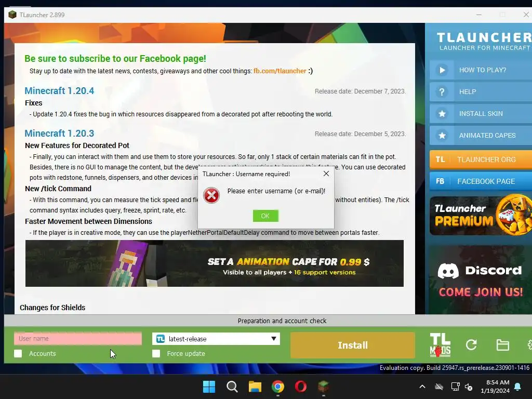Click the play triangle icon beside How to Play

(x=442, y=70)
